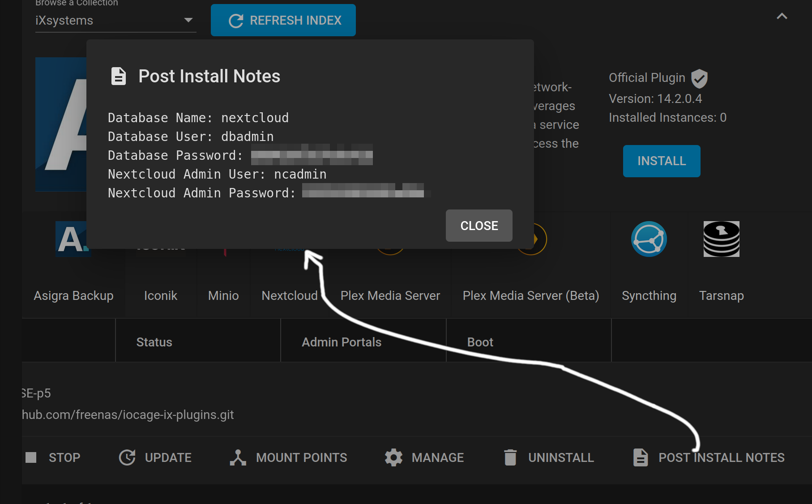The width and height of the screenshot is (812, 504).
Task: Click the Update clock icon
Action: coord(127,457)
